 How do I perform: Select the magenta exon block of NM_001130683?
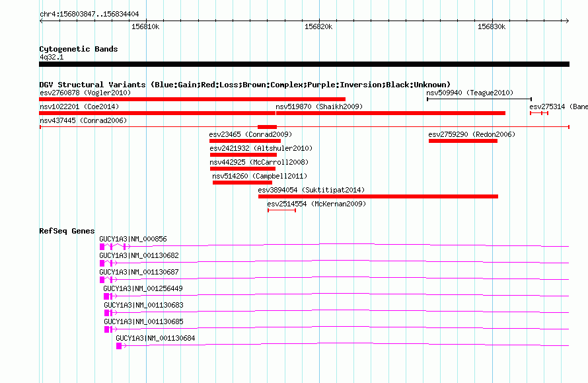tap(107, 313)
